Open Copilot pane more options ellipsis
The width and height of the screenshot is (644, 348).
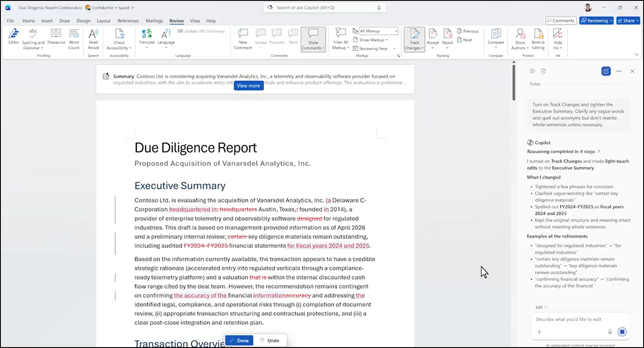pyautogui.click(x=619, y=71)
